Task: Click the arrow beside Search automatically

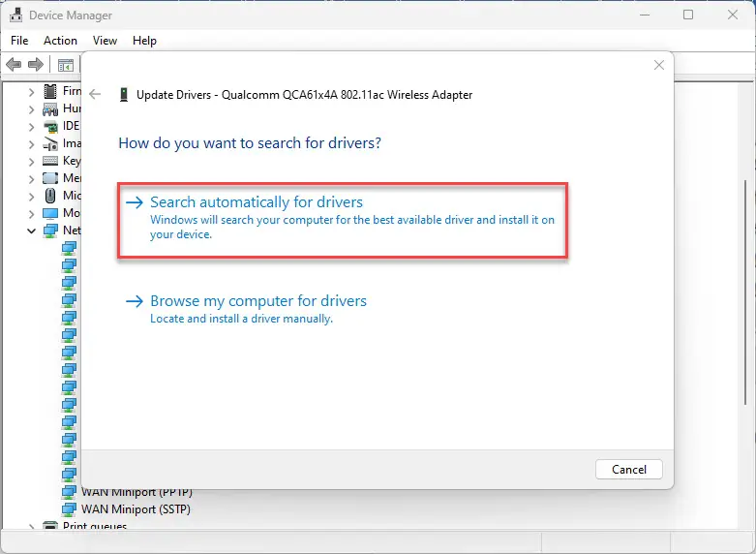Action: point(135,202)
